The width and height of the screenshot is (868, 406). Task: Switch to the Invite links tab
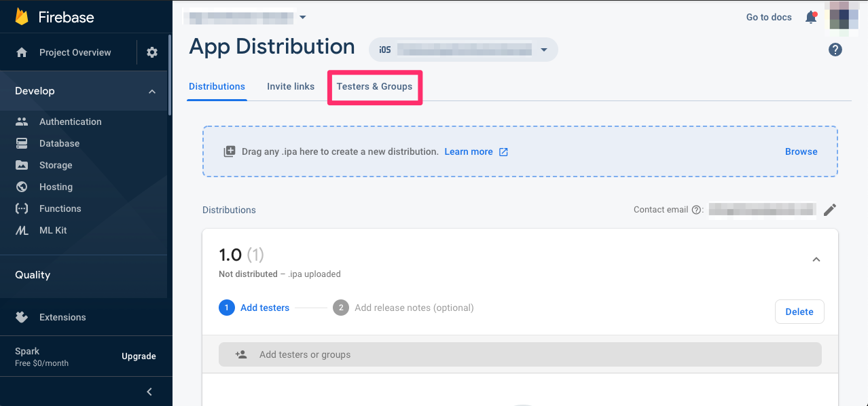click(x=291, y=86)
